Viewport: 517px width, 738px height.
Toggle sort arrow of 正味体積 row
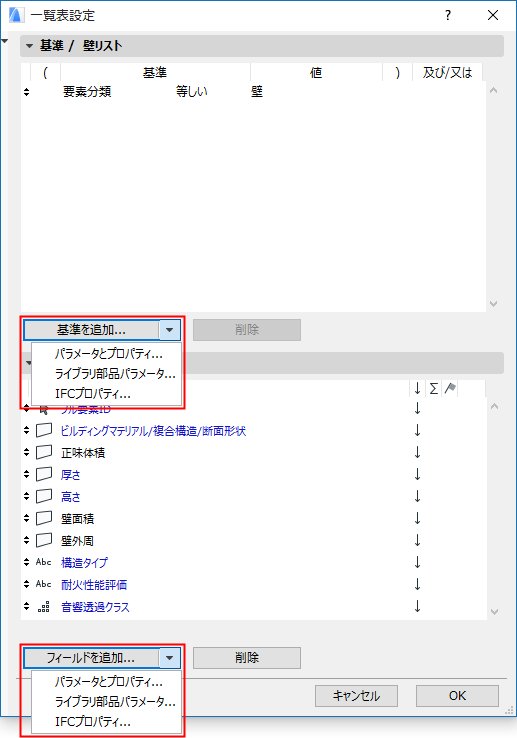click(x=417, y=453)
